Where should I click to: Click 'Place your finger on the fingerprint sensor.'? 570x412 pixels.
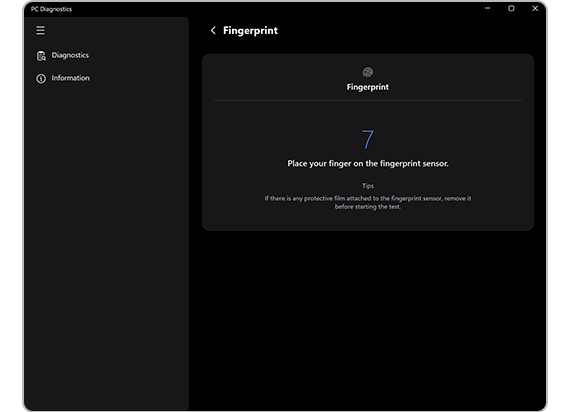[368, 164]
